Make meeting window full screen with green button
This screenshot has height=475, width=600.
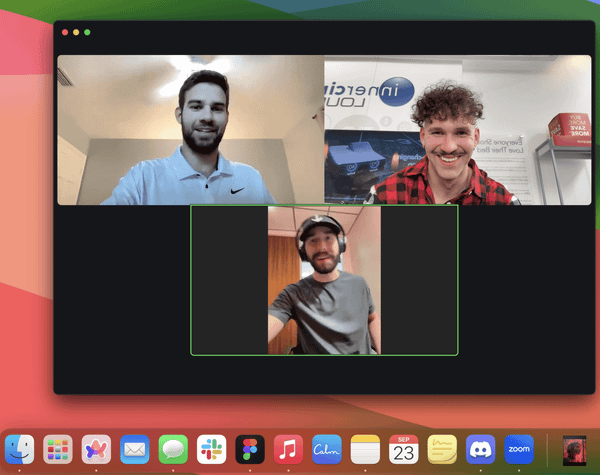(87, 32)
